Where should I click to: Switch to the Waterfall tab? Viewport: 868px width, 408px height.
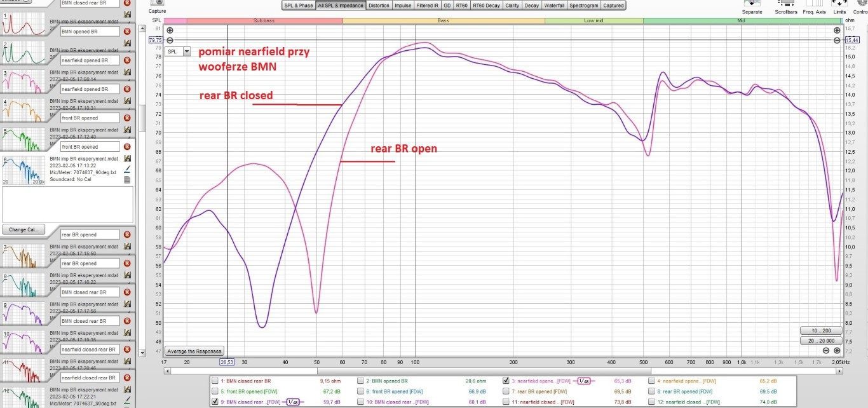pyautogui.click(x=554, y=5)
